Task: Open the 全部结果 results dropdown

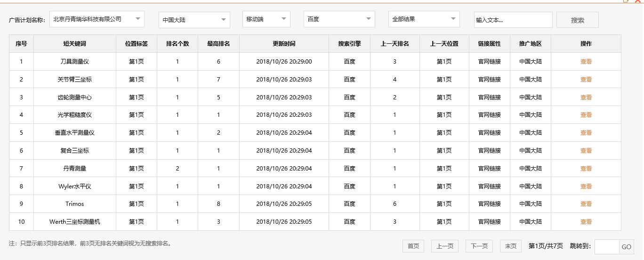Action: tap(424, 19)
